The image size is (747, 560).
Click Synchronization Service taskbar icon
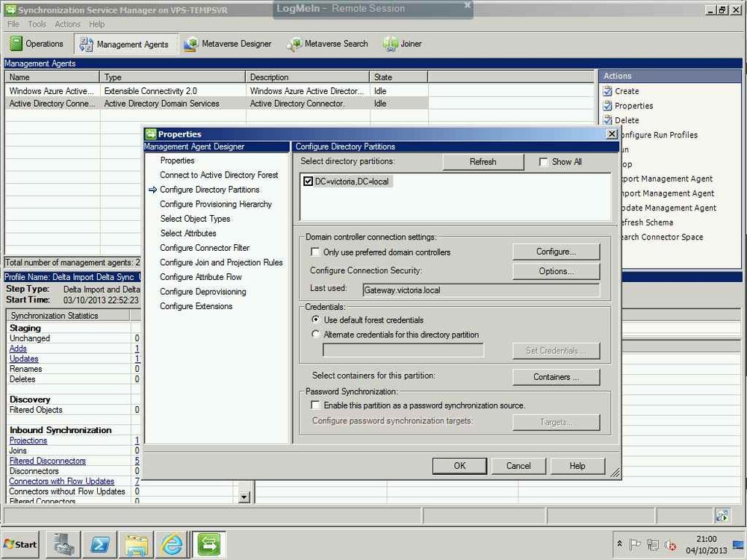pos(208,544)
